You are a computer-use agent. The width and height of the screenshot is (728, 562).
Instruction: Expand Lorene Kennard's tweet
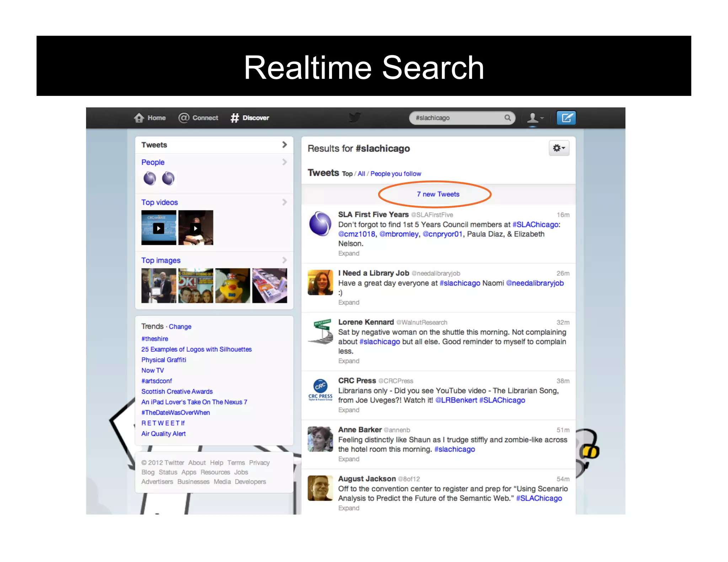(x=349, y=361)
